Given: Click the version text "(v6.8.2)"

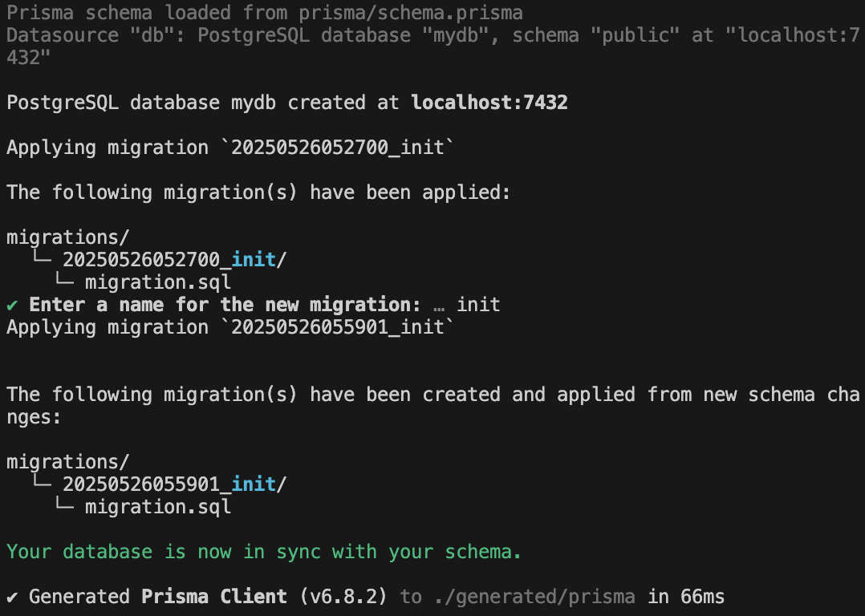Looking at the screenshot, I should [343, 597].
